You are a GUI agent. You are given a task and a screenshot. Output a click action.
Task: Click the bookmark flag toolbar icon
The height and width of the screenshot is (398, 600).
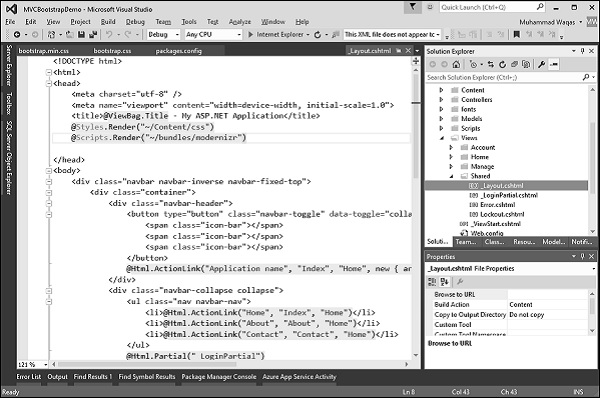pyautogui.click(x=517, y=35)
